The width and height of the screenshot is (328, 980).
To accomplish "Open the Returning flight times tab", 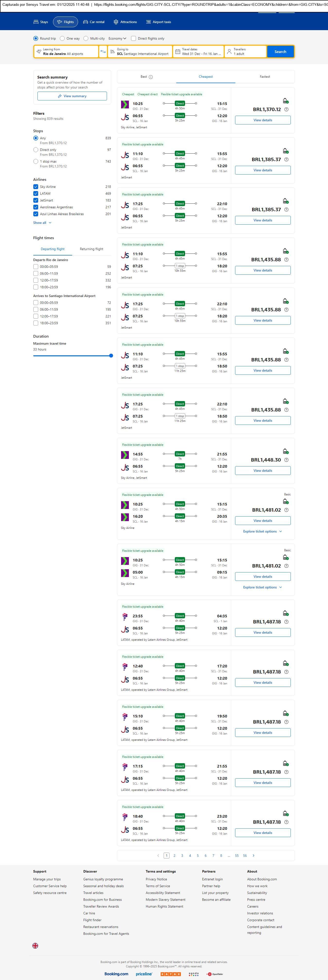I will point(91,249).
